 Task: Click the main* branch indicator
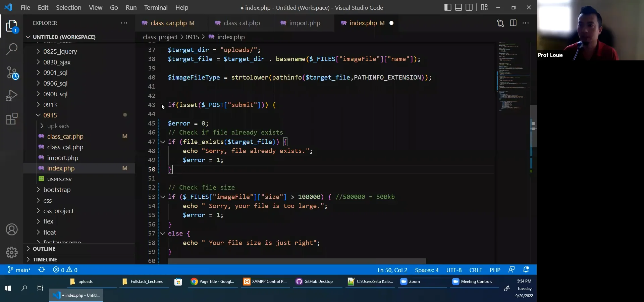click(x=19, y=270)
